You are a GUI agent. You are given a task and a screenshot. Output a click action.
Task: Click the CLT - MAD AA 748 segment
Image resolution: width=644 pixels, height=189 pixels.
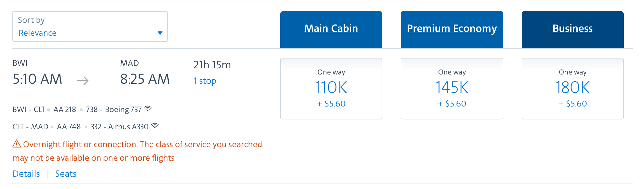coord(86,127)
